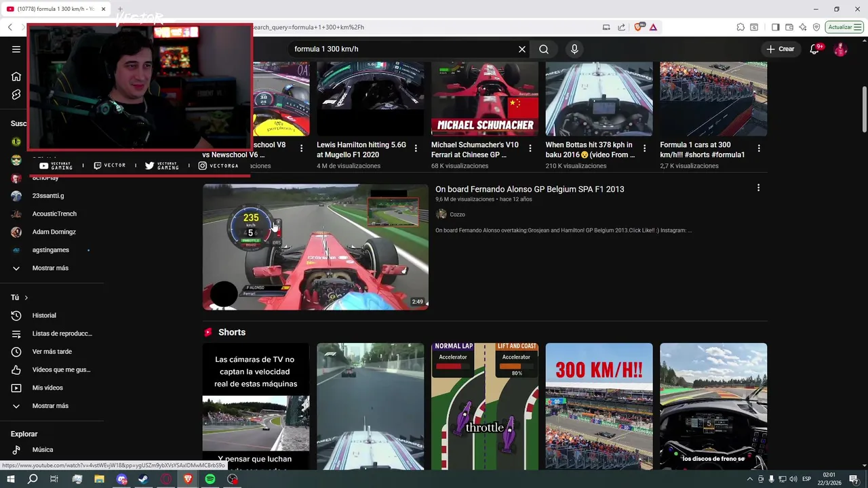Open the YouTube hamburger guide menu

(x=16, y=49)
